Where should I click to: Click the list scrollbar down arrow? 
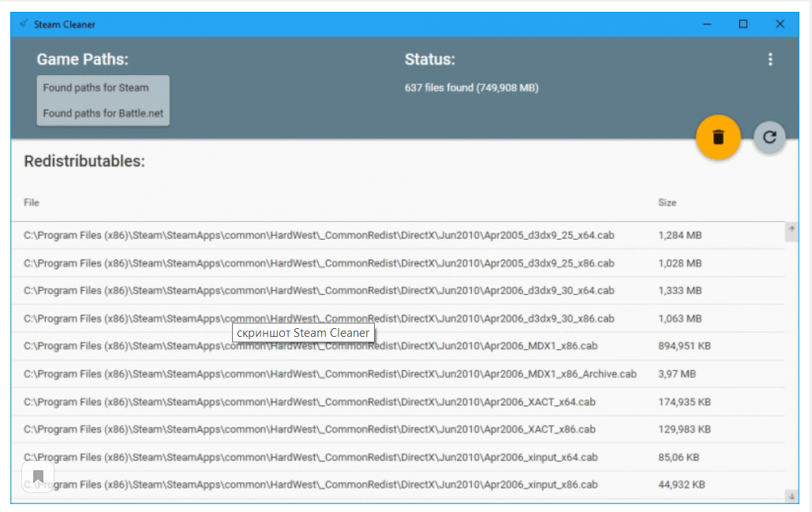791,496
